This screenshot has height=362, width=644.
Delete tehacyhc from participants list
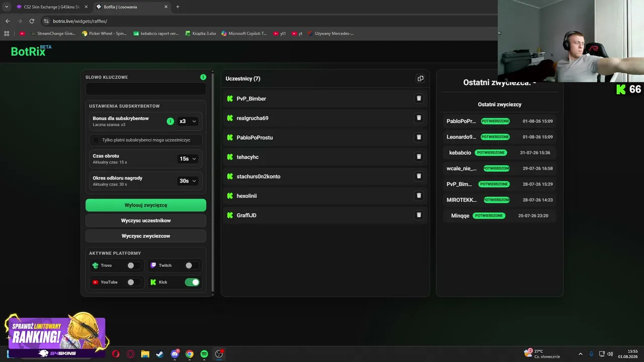[419, 157]
